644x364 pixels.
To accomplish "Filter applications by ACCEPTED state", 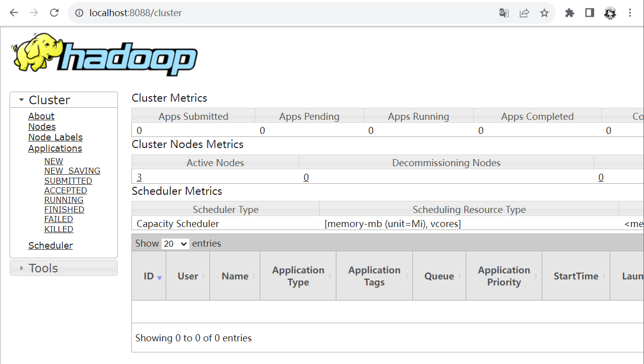I will (x=65, y=190).
